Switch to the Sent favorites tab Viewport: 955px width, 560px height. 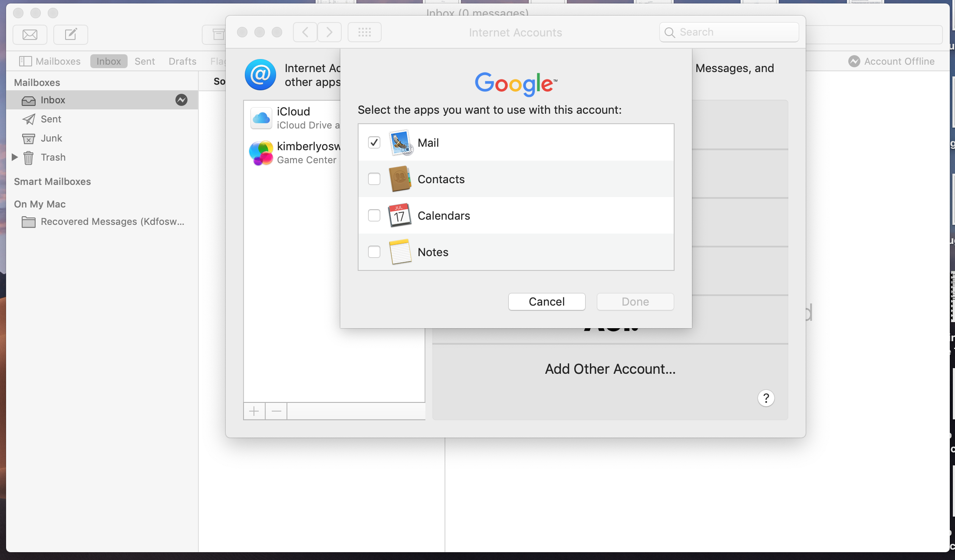pyautogui.click(x=145, y=61)
